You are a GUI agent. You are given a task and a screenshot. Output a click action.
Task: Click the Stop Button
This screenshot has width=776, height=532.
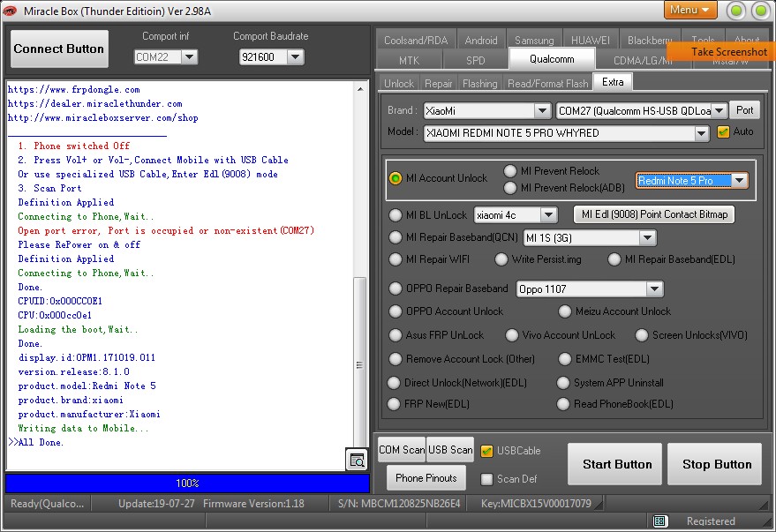tap(714, 464)
